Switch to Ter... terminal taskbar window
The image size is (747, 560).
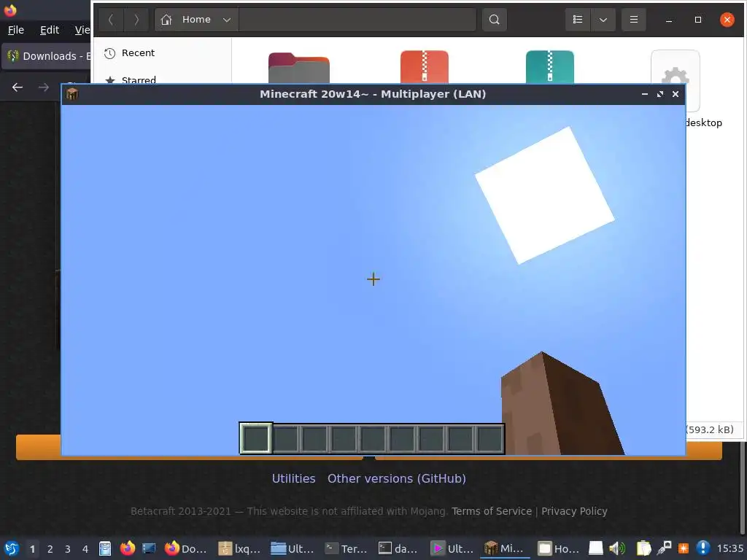346,548
